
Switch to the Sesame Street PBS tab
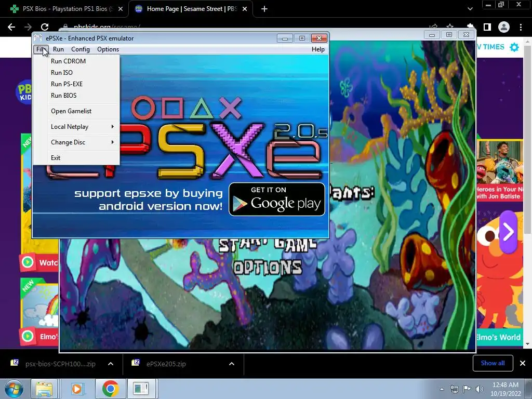click(190, 9)
